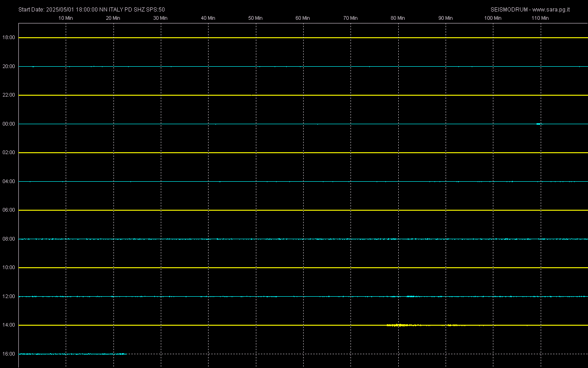Click the 70 Min axis label
This screenshot has height=368, width=588.
click(x=351, y=18)
